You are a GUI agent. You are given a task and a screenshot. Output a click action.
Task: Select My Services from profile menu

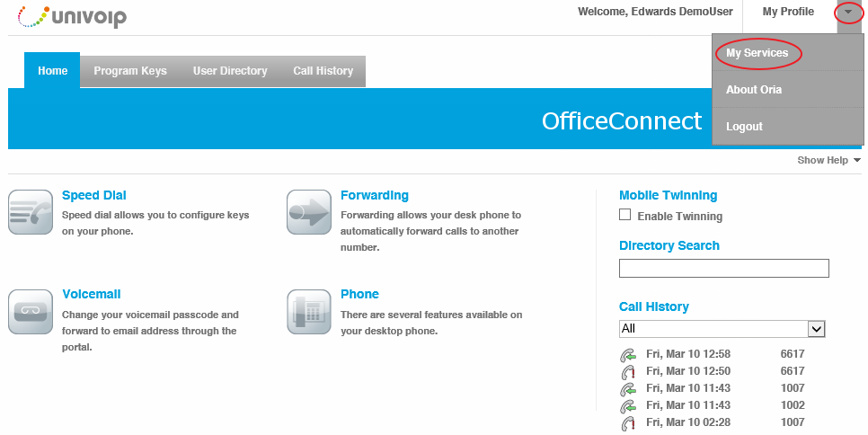[757, 53]
